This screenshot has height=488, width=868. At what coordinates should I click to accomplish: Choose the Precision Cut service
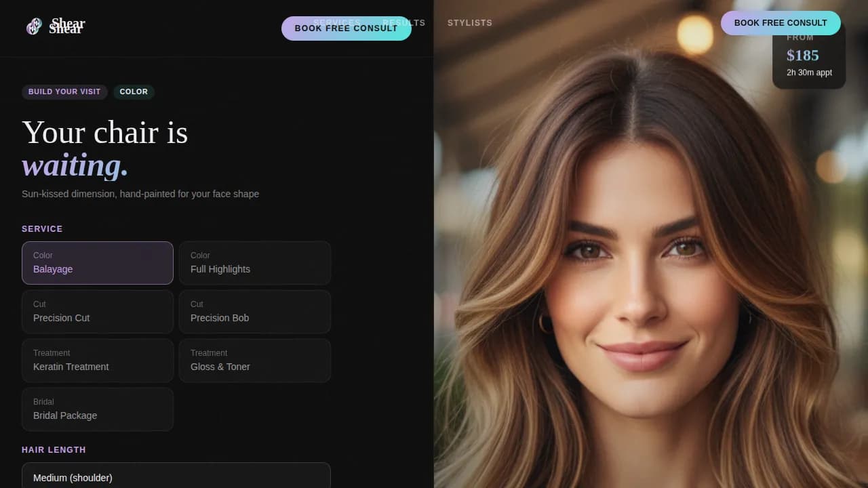coord(98,312)
